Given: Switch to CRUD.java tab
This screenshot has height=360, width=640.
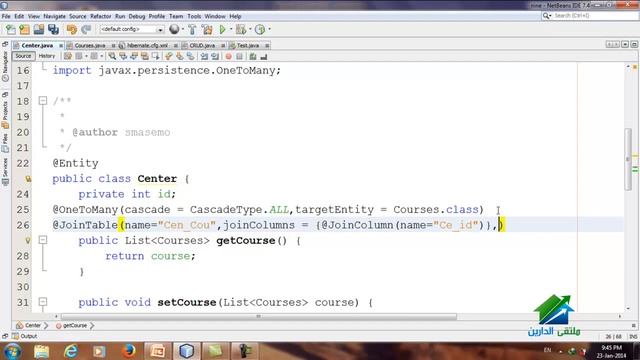Looking at the screenshot, I should pos(202,45).
